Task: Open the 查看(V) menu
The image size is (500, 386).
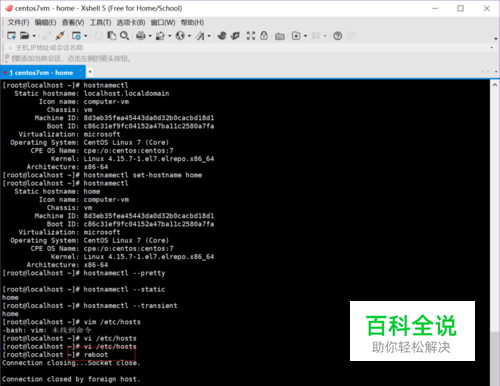Action: [73, 23]
